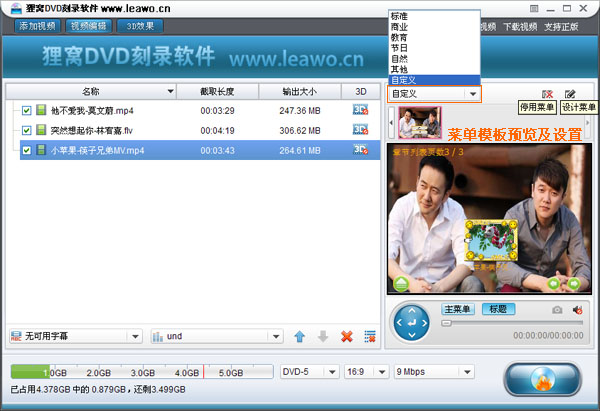Click the template strip left arrow
This screenshot has width=600, height=411.
click(x=391, y=122)
